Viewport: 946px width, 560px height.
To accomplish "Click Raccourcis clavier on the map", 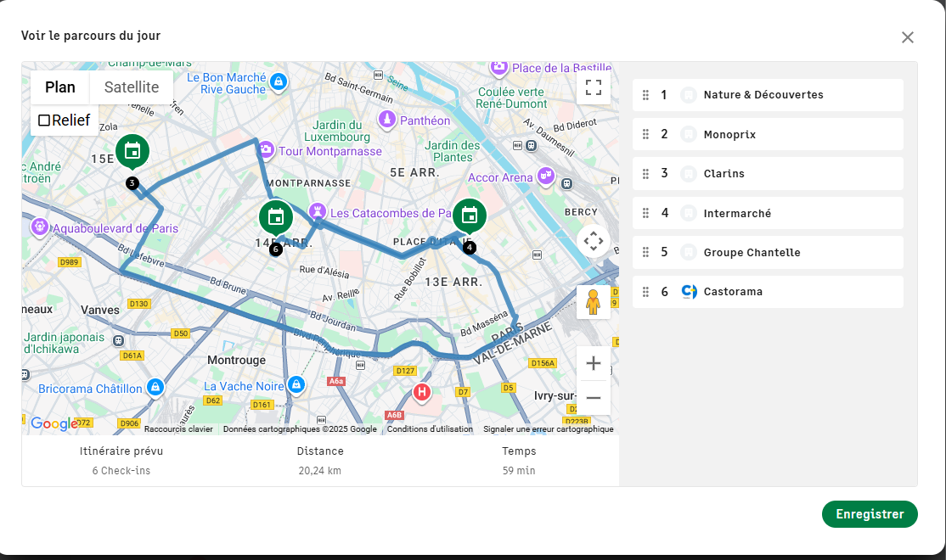I will click(x=178, y=429).
